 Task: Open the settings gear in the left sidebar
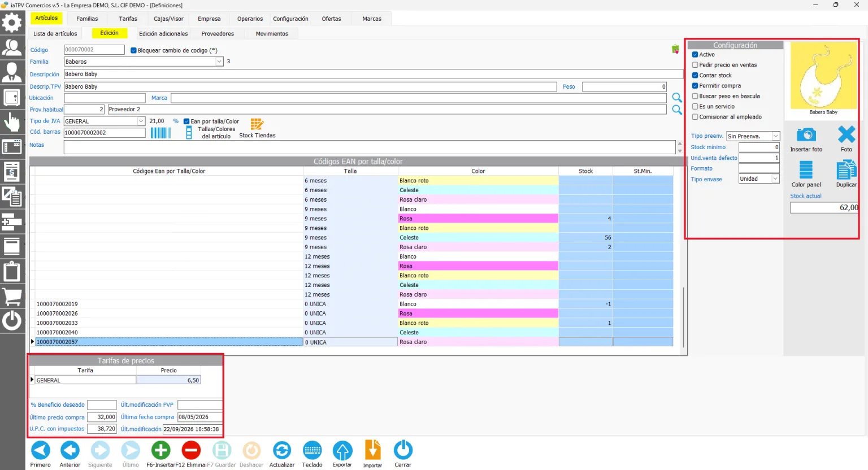tap(12, 23)
